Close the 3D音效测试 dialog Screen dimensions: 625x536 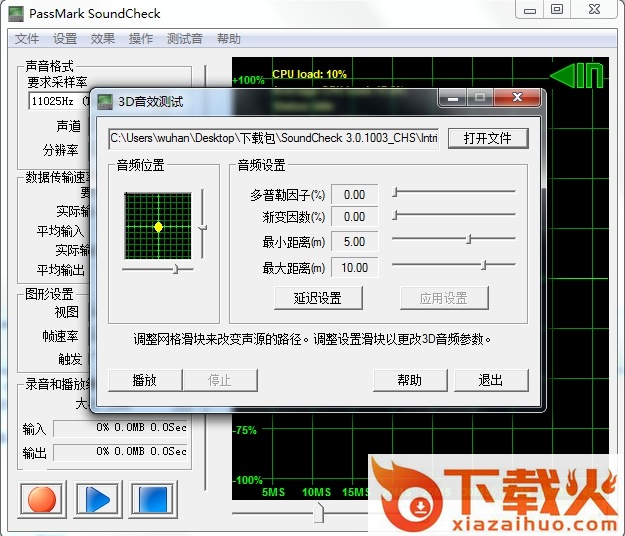(517, 97)
